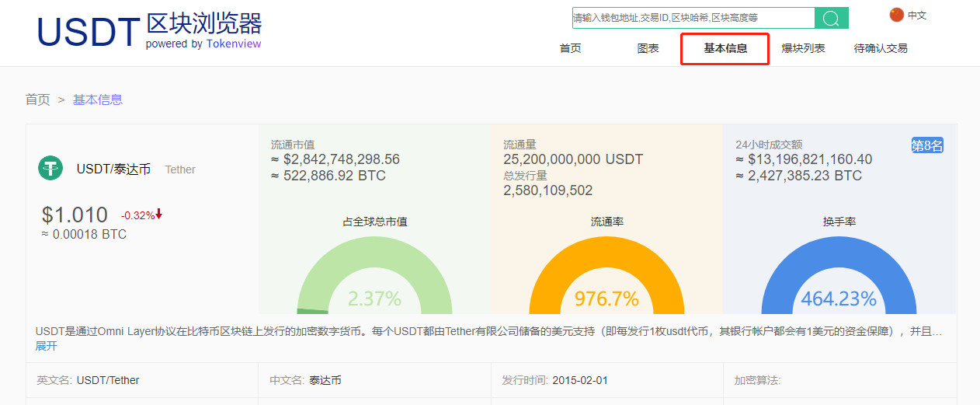
Task: Click the 英文名 USDT/Tether cell
Action: tap(142, 380)
